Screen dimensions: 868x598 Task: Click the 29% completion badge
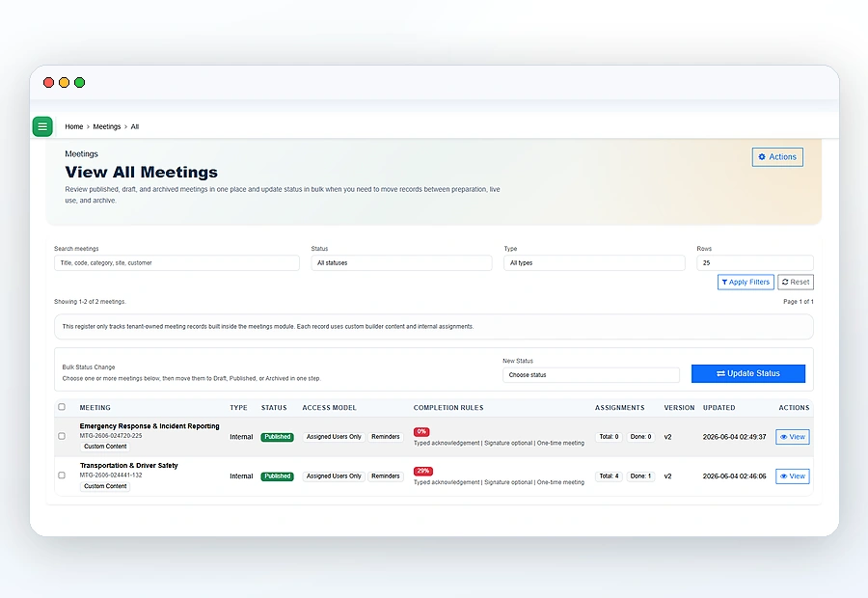(423, 472)
